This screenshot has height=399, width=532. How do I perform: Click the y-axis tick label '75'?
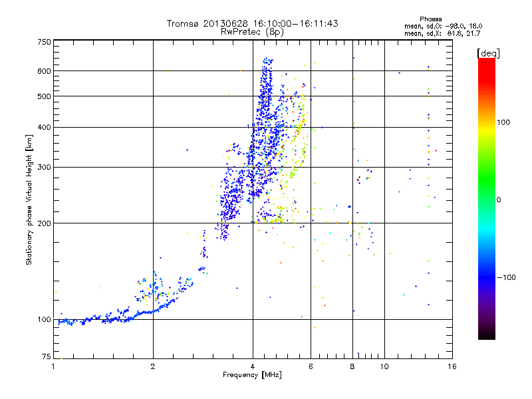click(x=47, y=356)
